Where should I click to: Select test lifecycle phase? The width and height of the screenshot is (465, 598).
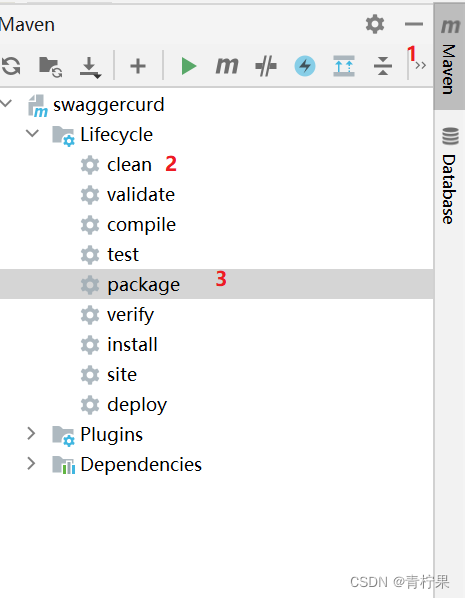click(x=123, y=255)
